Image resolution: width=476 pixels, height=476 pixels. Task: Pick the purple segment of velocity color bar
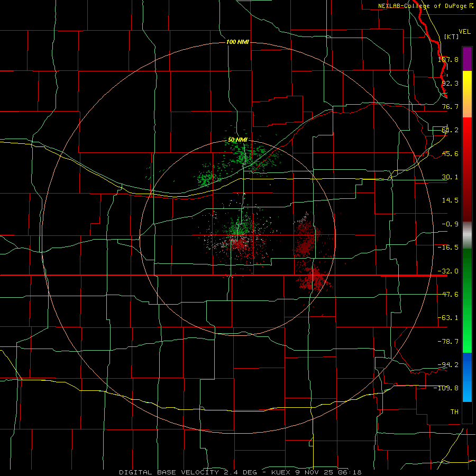pyautogui.click(x=467, y=59)
